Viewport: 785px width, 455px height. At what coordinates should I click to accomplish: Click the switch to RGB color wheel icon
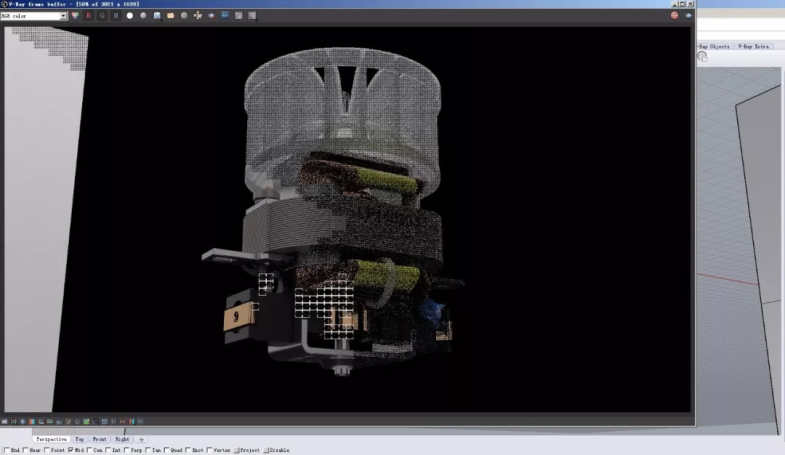[74, 16]
